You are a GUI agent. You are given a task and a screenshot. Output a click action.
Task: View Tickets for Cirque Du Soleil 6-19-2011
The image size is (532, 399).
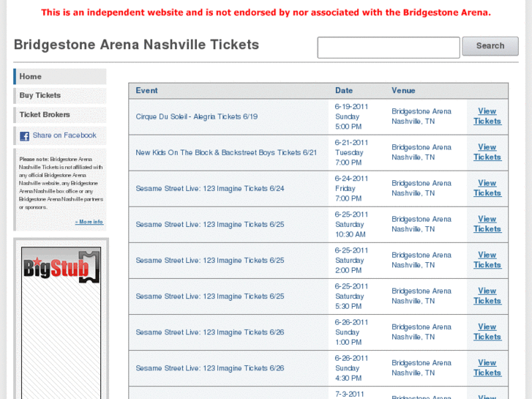click(487, 116)
